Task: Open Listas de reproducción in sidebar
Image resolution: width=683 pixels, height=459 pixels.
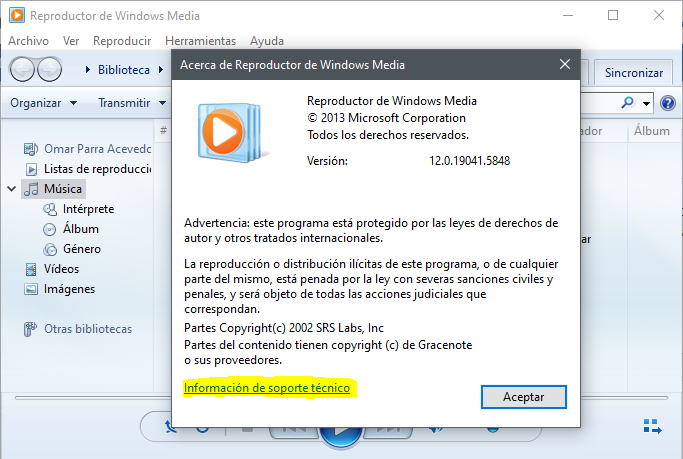Action: click(87, 169)
